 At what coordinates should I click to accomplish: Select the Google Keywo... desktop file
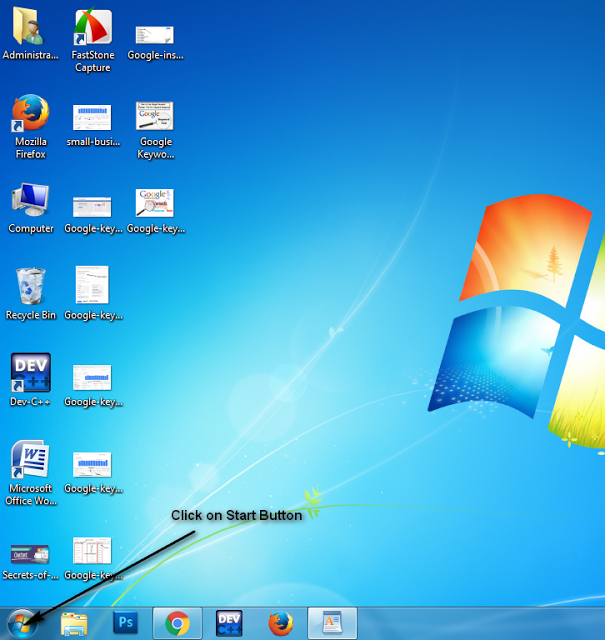tap(156, 131)
